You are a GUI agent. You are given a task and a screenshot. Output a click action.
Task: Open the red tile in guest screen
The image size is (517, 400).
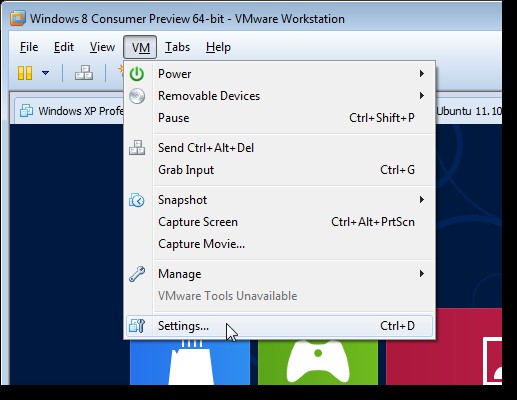pos(444,347)
